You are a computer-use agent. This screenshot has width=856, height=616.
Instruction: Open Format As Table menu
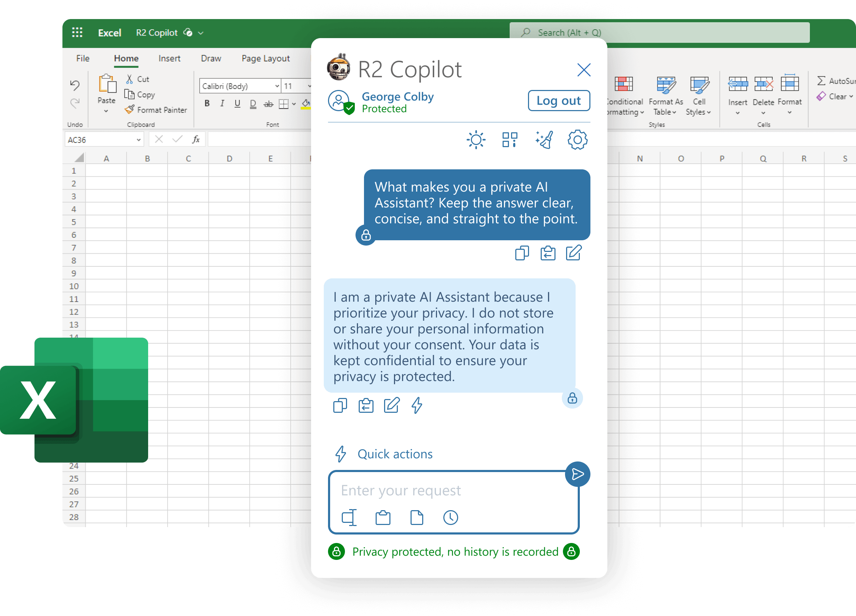tap(666, 96)
